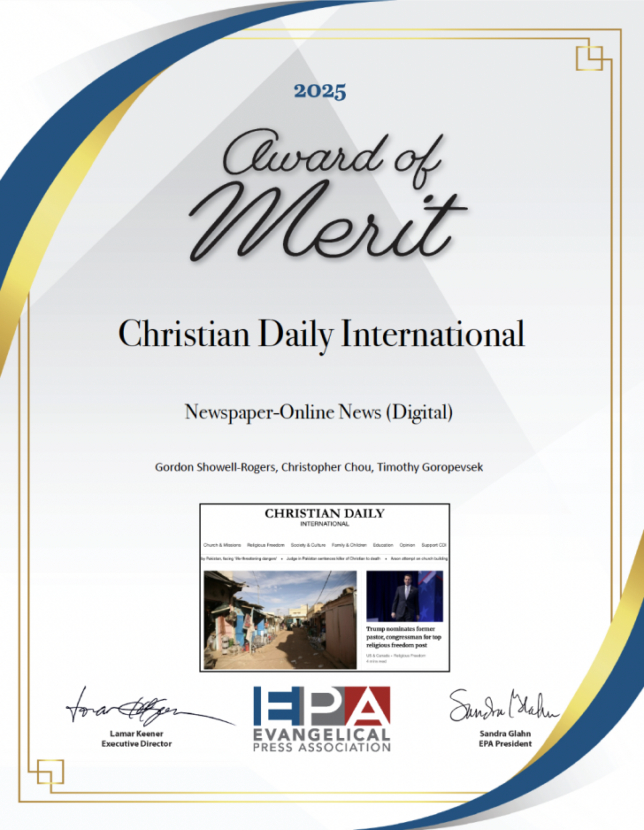Click the 2025 year heading
Screen dimensions: 644x830
320,91
